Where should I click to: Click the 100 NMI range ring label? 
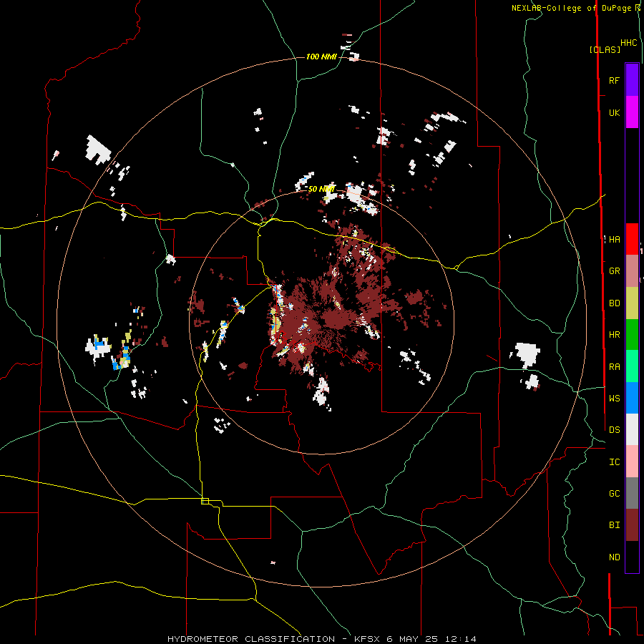[x=321, y=57]
